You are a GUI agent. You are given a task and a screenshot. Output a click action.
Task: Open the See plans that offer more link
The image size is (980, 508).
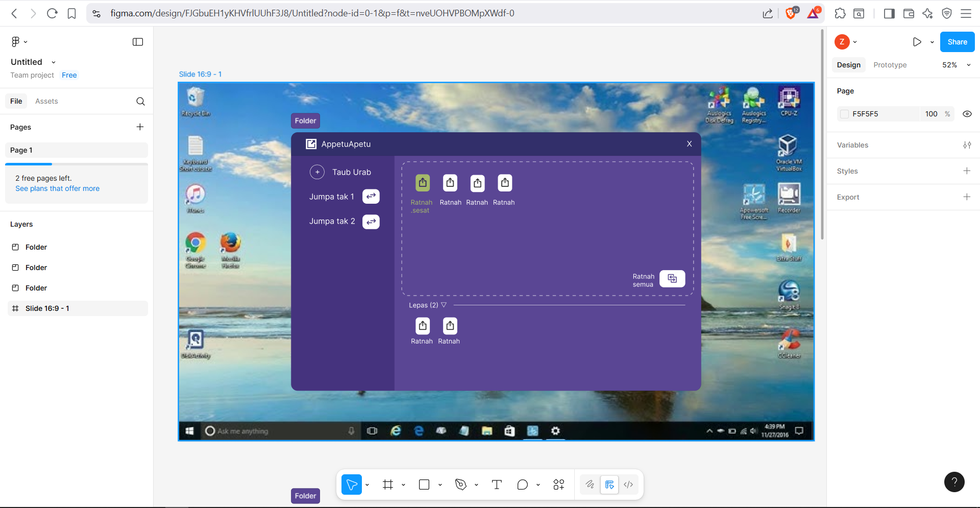57,188
